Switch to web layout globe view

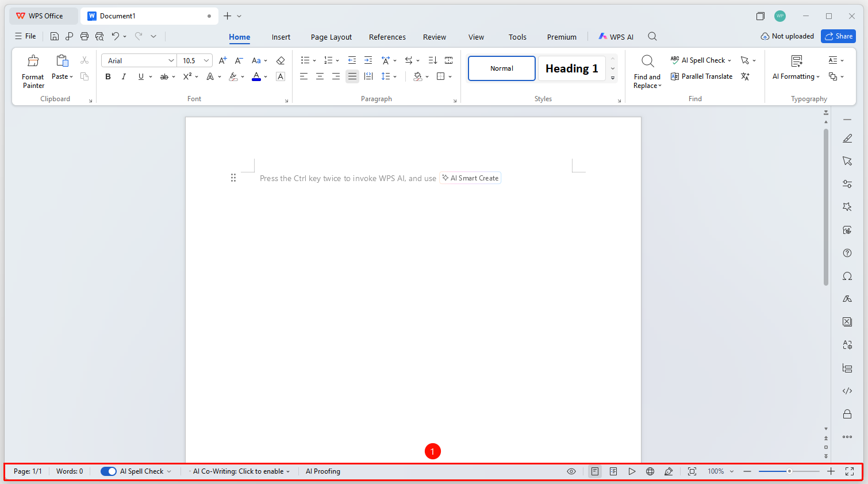pos(650,471)
